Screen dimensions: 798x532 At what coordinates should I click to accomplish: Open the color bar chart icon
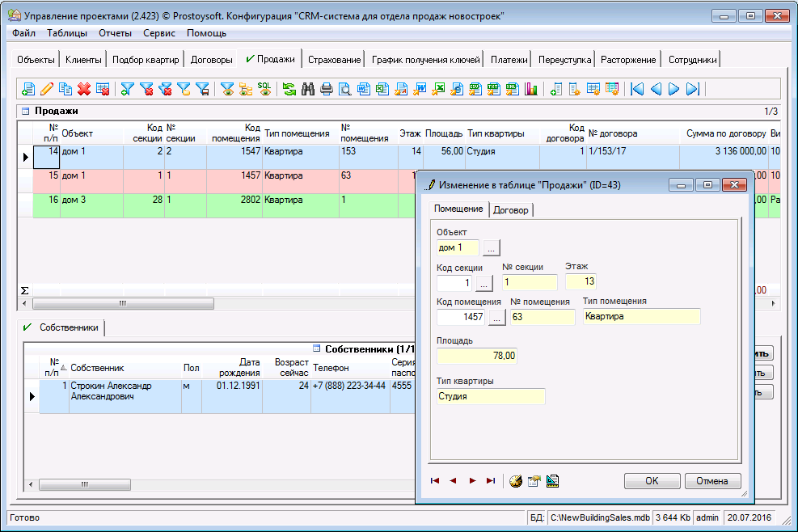coord(531,89)
